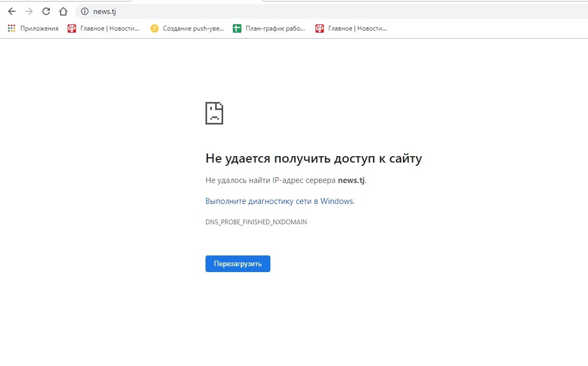This screenshot has height=366, width=588.
Task: Click the bold news.tj in error message
Action: tap(351, 180)
